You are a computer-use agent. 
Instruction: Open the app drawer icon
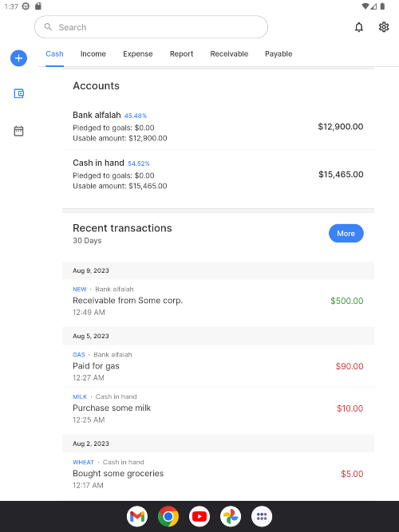tap(262, 516)
